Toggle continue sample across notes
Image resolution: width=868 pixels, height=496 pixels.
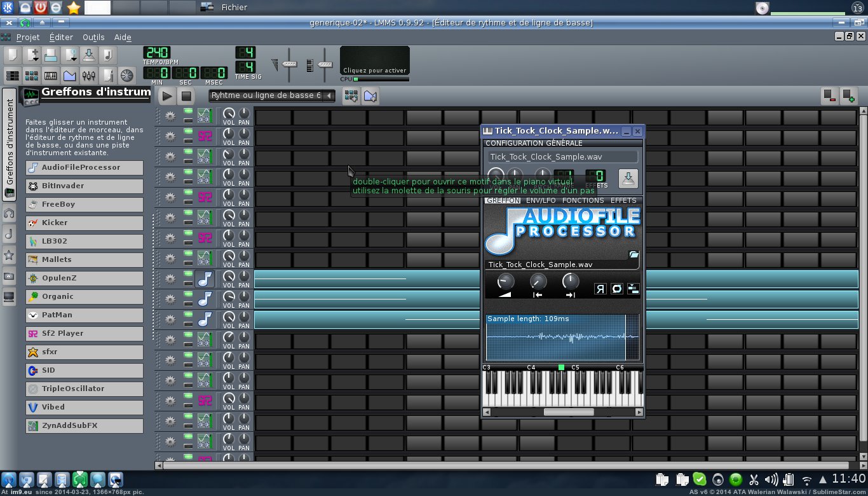pyautogui.click(x=633, y=289)
